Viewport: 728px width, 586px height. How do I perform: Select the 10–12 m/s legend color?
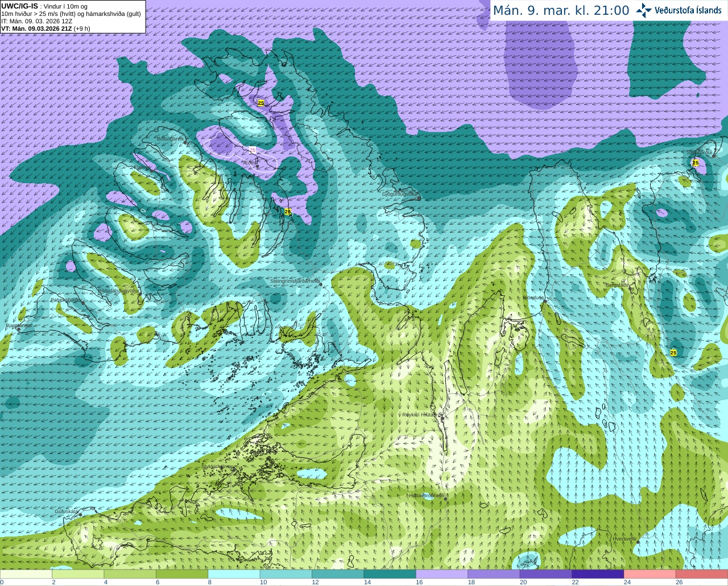click(286, 574)
